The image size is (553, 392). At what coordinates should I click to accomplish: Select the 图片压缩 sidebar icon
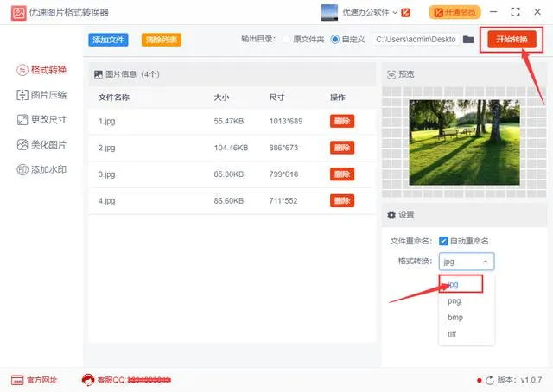pos(22,95)
